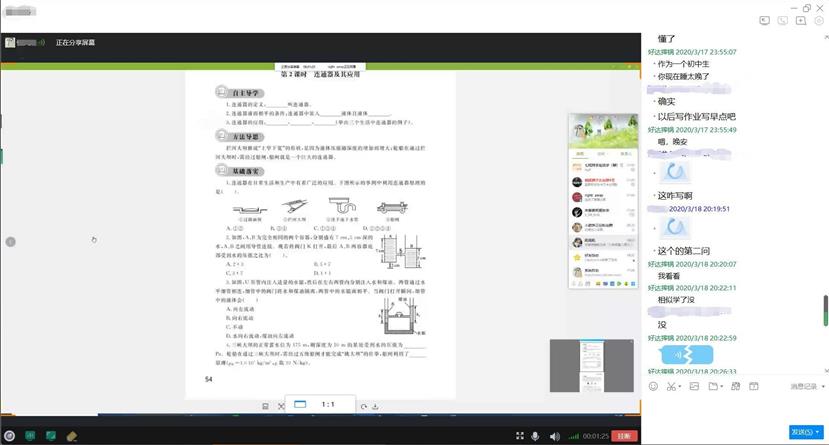Expand the left side panel arrow

[11, 242]
